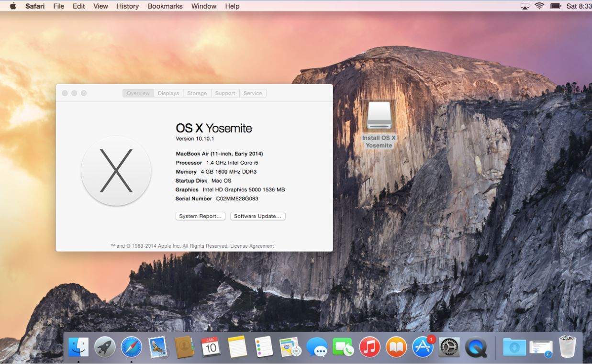Open the Safari application menu
The image size is (592, 364).
click(35, 6)
